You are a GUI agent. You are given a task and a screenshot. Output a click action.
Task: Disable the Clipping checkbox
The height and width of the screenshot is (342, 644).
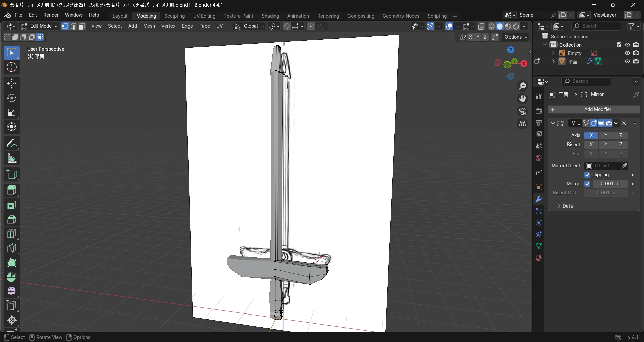[x=587, y=175]
